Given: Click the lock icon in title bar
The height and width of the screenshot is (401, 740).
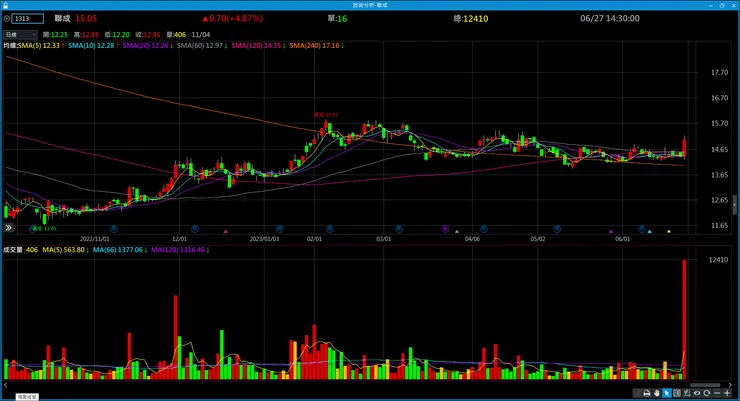Looking at the screenshot, I should click(x=6, y=5).
